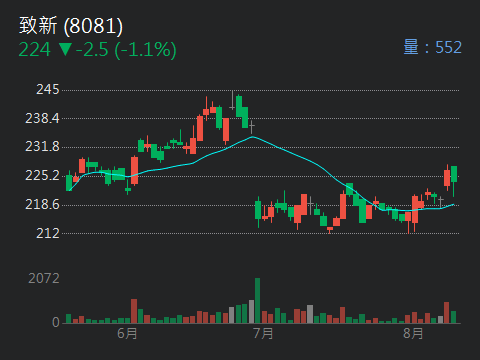480x360 pixels.
Task: Click the 238.4 price axis label
Action: tap(42, 118)
